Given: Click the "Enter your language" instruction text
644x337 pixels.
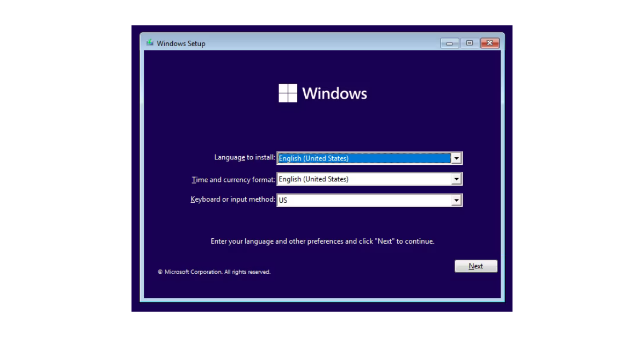Looking at the screenshot, I should pos(322,241).
